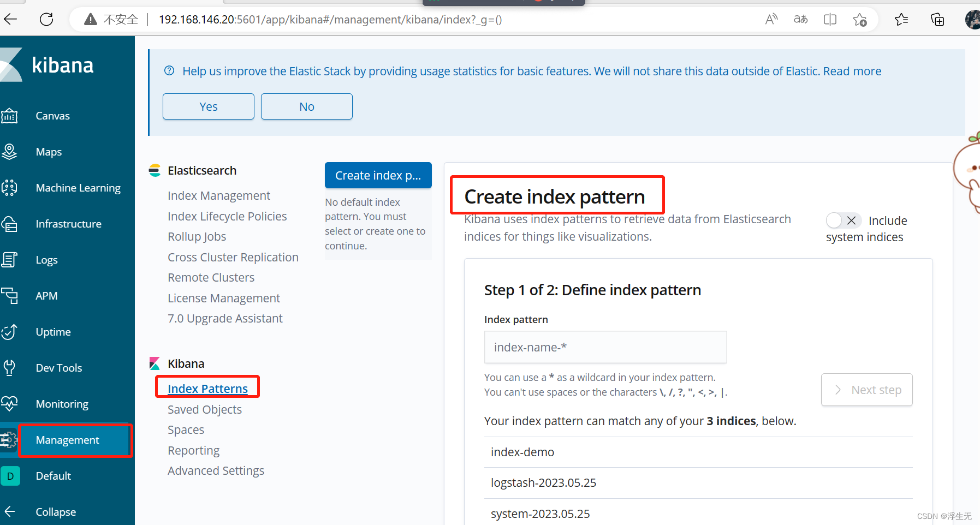
Task: Open Rollup Jobs link
Action: (x=197, y=236)
